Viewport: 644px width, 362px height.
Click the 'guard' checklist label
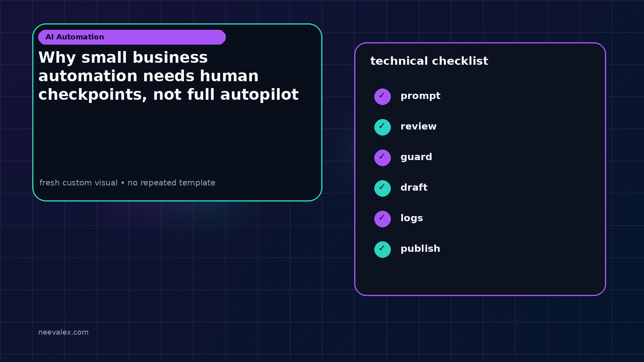[x=416, y=157]
